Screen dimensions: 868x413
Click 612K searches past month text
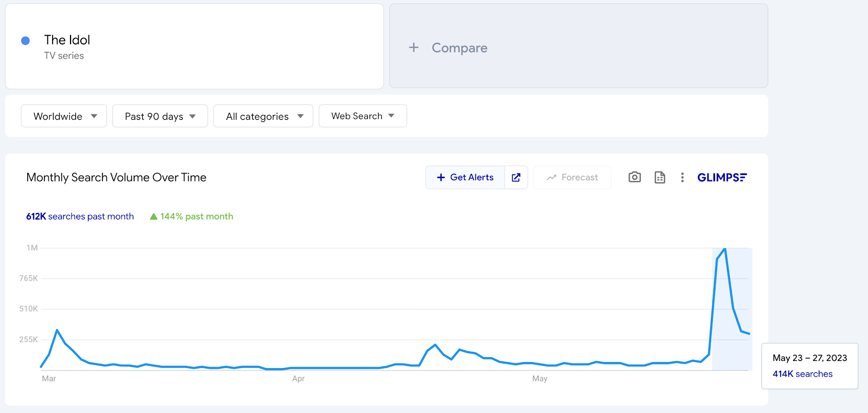point(80,216)
